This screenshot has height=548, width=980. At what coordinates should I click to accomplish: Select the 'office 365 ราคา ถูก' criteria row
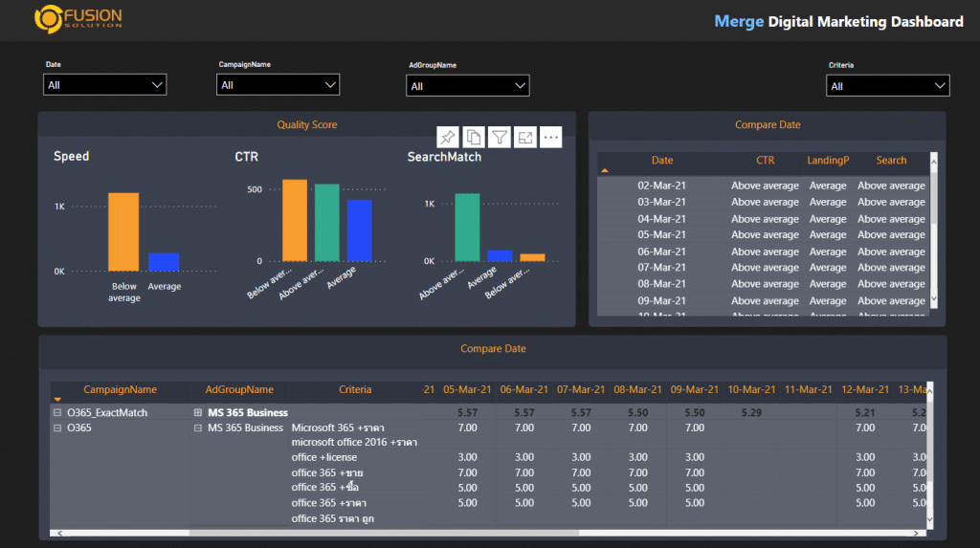[x=332, y=518]
